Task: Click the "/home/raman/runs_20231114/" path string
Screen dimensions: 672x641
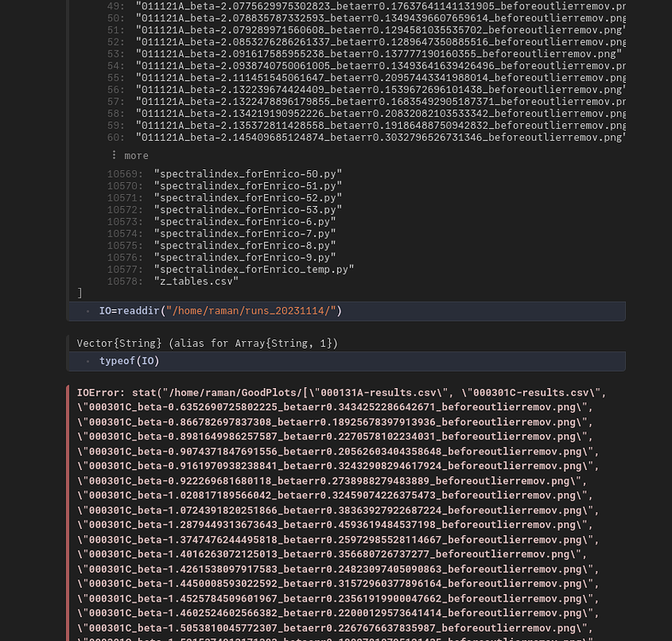Action: pos(251,311)
